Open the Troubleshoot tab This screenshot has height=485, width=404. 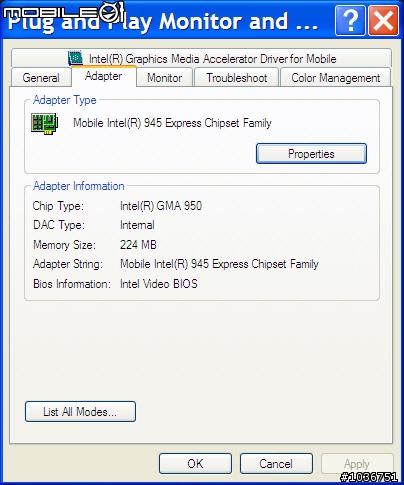click(236, 77)
